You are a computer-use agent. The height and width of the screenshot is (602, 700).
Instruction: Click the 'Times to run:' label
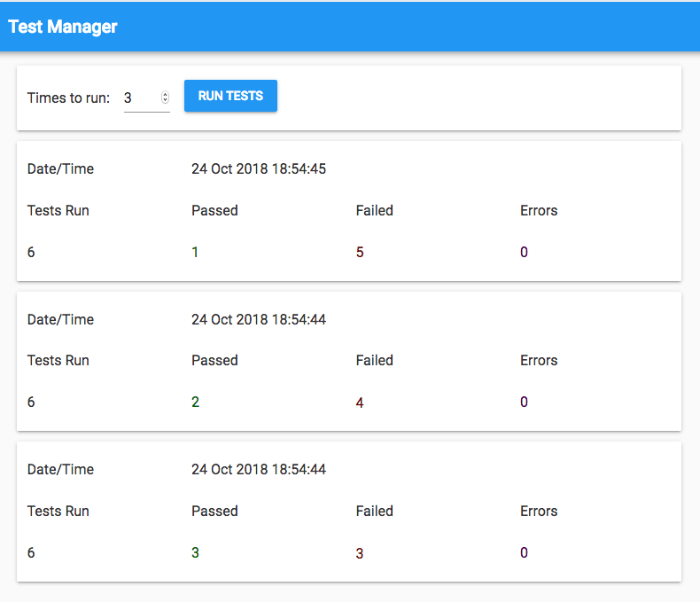[x=68, y=98]
